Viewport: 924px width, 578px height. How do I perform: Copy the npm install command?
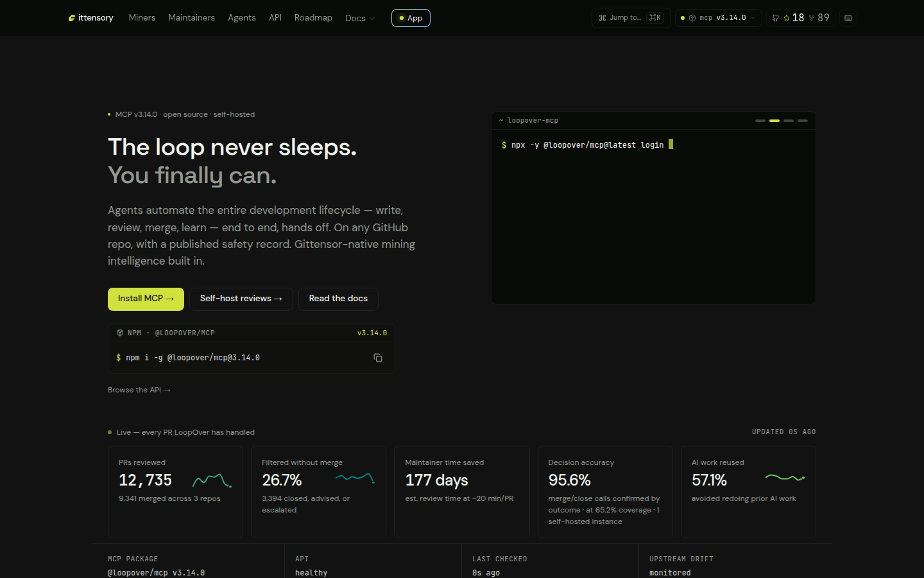click(x=378, y=358)
